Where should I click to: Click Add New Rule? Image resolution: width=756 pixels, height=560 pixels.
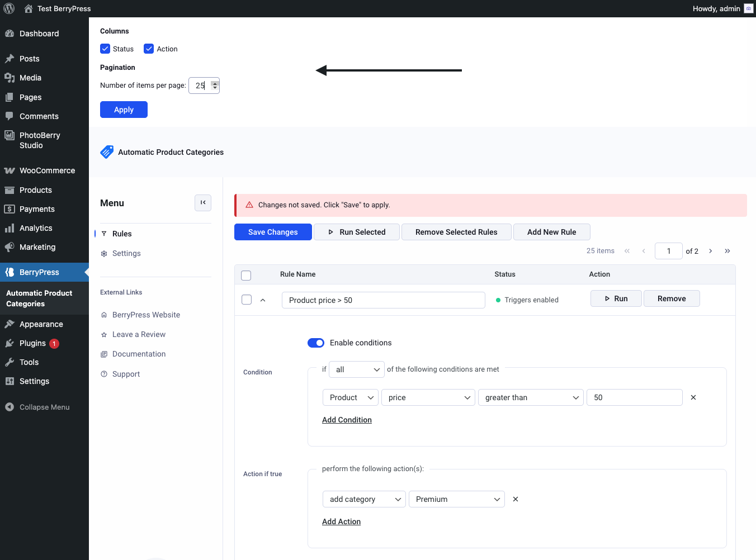551,232
